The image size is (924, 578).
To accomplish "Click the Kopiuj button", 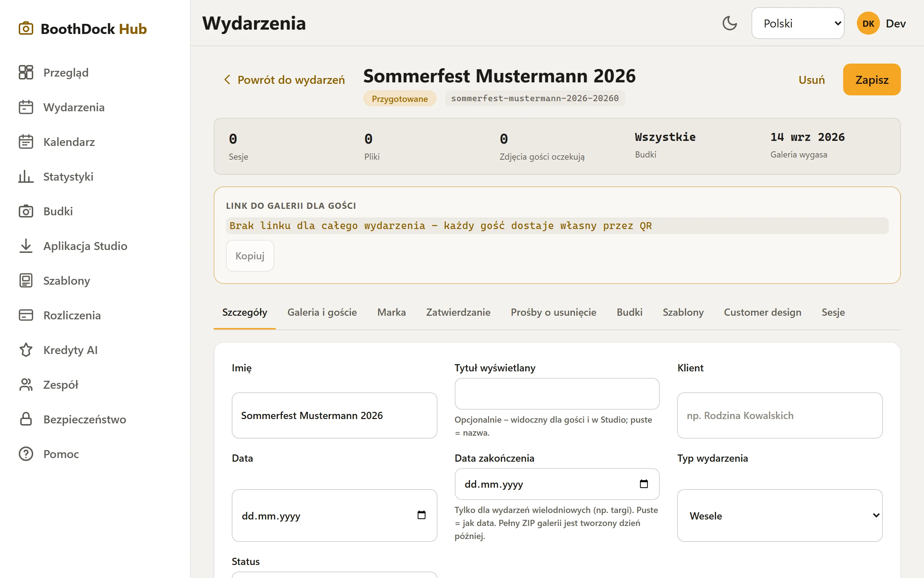I will 250,256.
